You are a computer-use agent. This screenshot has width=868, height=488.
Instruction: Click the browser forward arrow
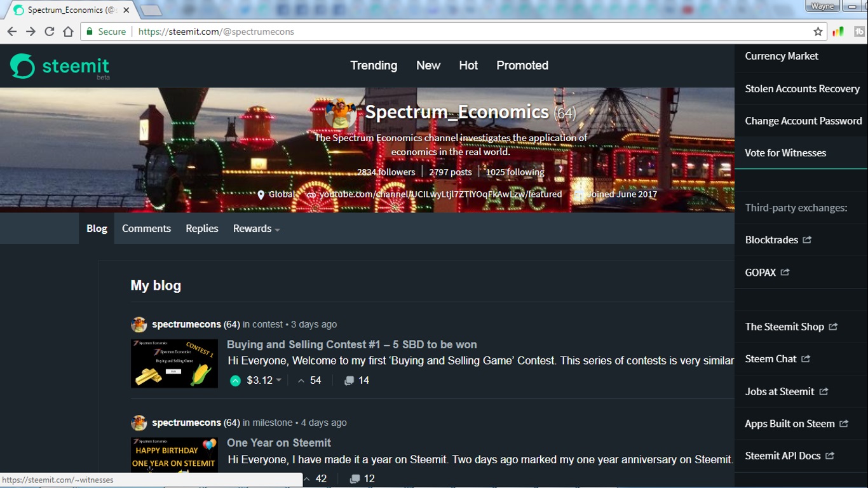click(x=31, y=32)
